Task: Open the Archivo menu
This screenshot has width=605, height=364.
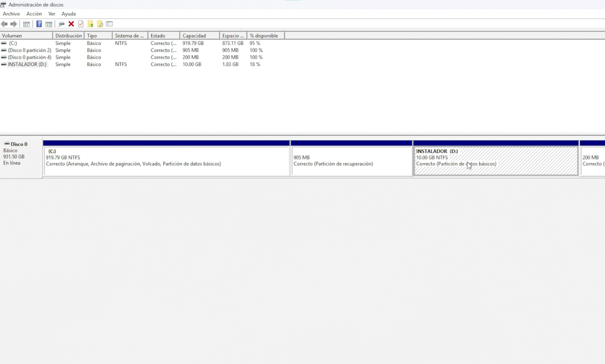Action: pyautogui.click(x=11, y=14)
